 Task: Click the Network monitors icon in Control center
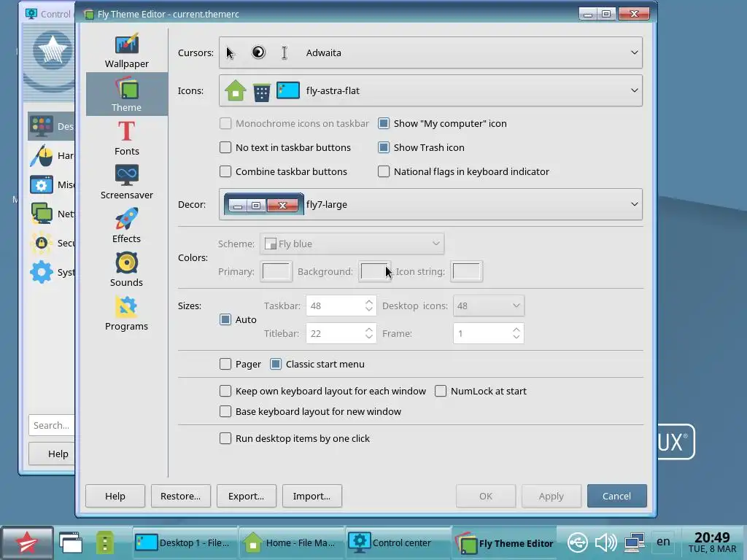click(x=42, y=214)
